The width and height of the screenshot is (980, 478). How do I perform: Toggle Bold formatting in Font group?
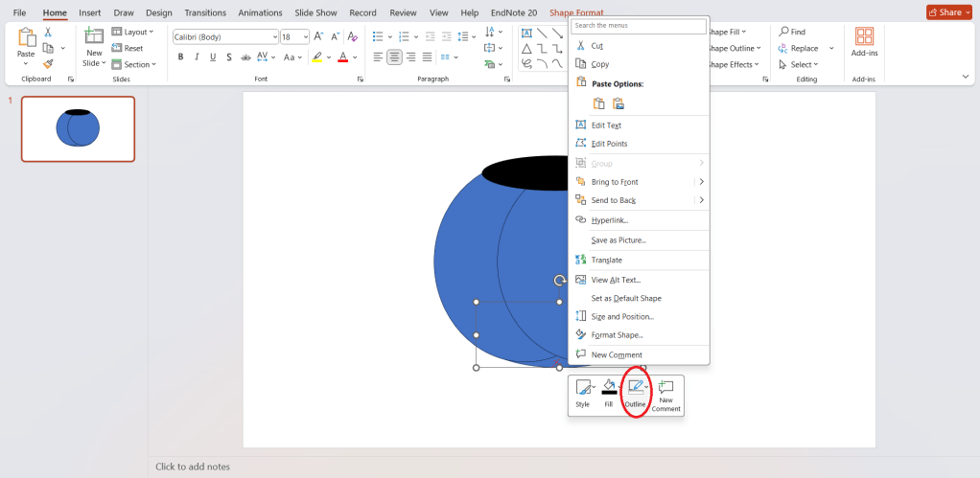pos(180,57)
